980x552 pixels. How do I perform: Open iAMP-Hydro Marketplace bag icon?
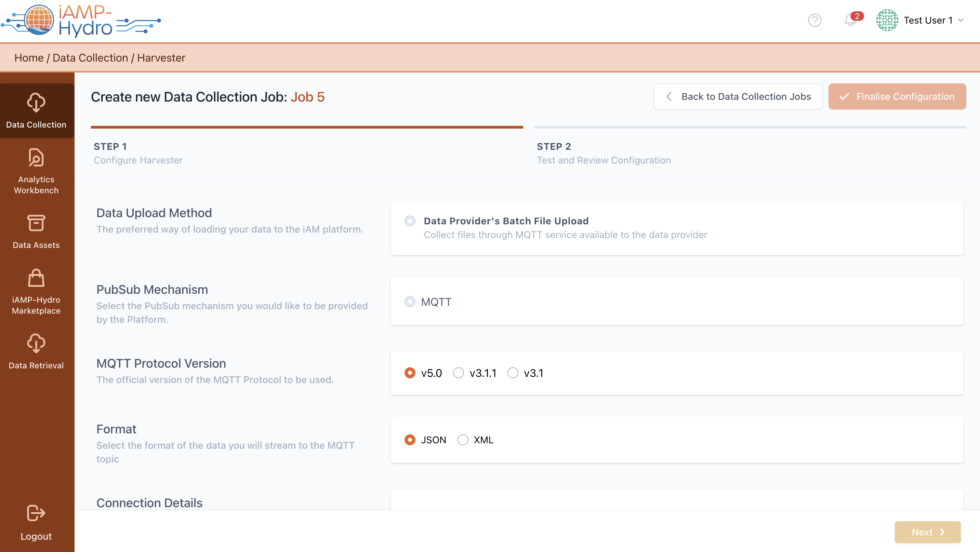tap(36, 278)
